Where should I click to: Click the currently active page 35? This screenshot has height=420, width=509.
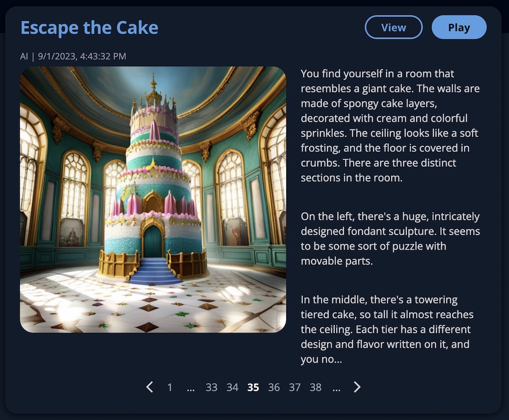pyautogui.click(x=253, y=387)
